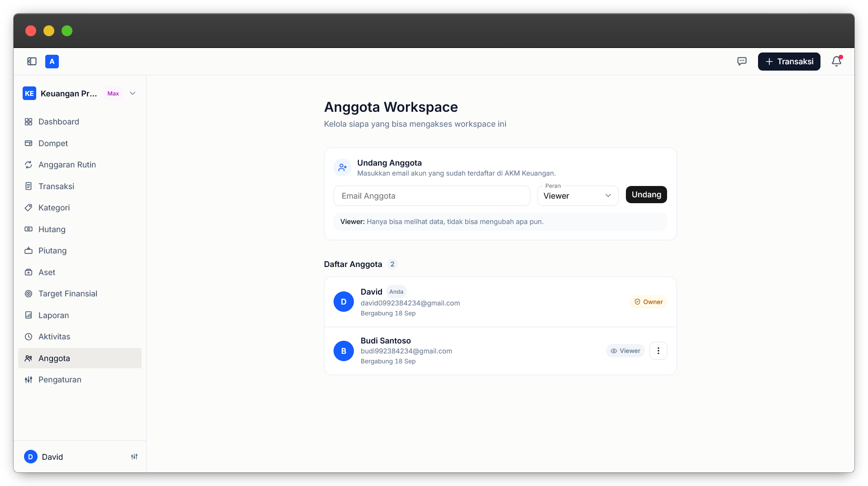Click the Budi Santoso name
868x486 pixels.
pos(386,341)
